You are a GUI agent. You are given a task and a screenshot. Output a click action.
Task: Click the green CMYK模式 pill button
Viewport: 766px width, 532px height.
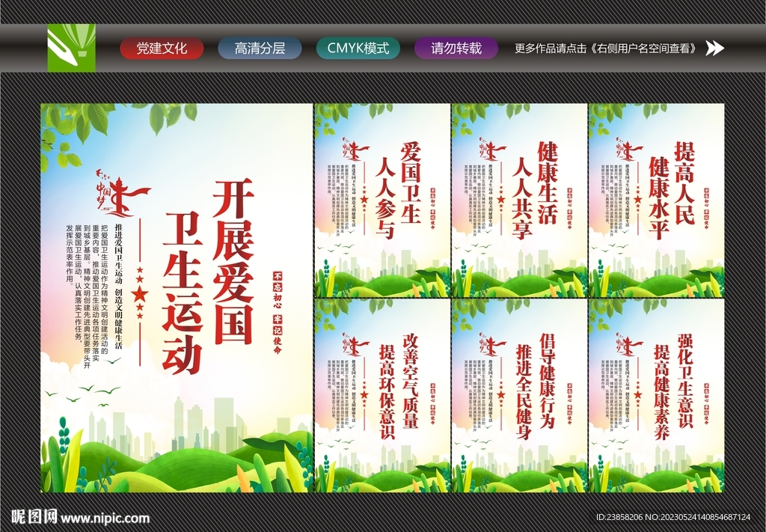click(358, 49)
